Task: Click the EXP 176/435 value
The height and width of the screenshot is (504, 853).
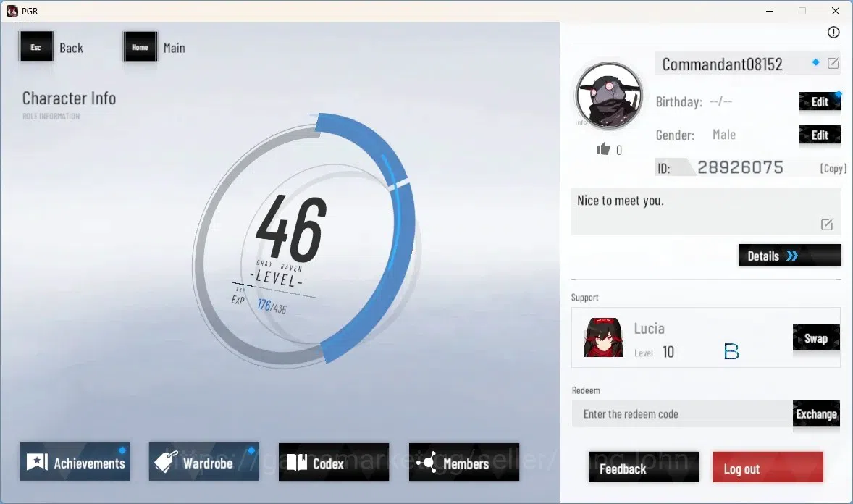Action: (272, 306)
